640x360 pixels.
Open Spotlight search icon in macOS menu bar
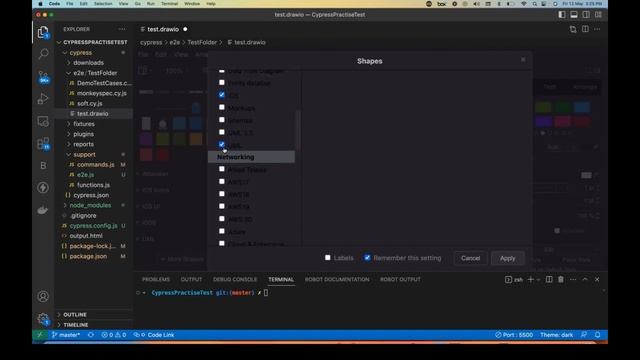(534, 4)
